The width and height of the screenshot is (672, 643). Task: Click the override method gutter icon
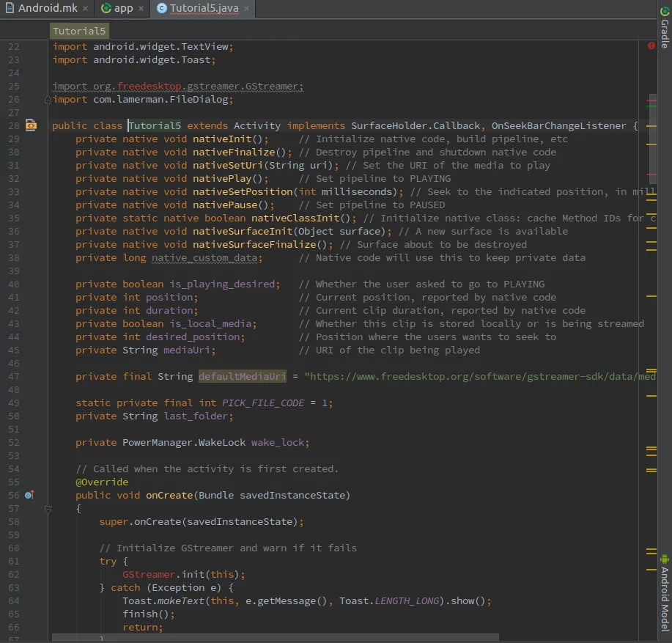coord(29,496)
